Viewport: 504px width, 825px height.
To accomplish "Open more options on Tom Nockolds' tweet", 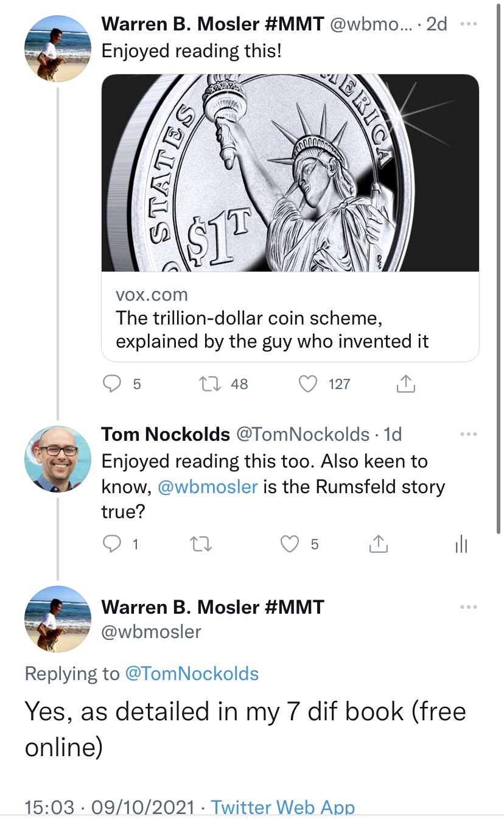I will pos(469,434).
